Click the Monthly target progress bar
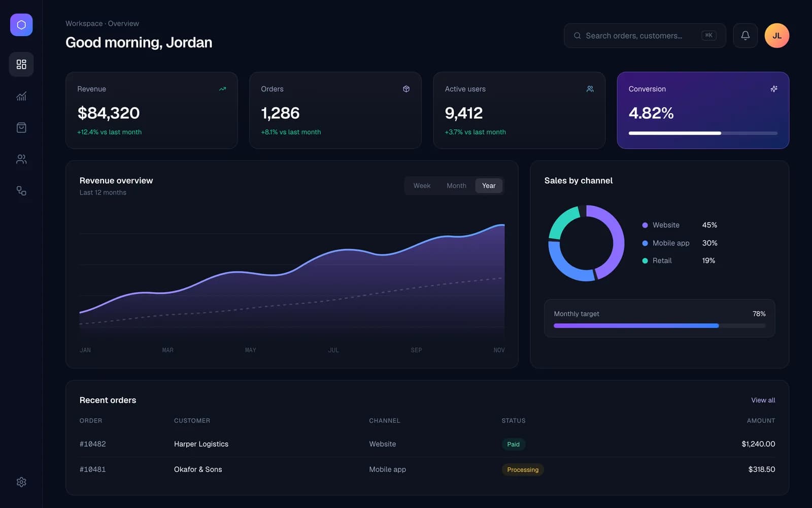The image size is (812, 508). (659, 326)
